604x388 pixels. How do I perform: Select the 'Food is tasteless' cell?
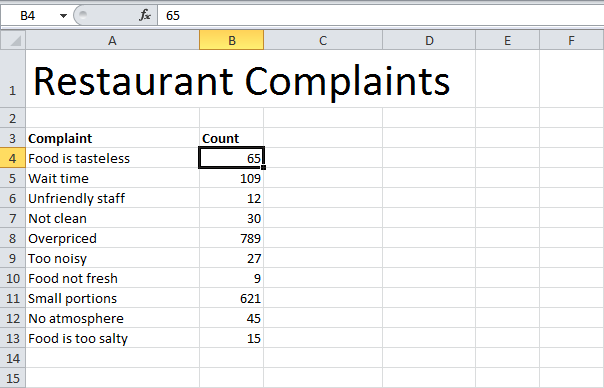coord(112,158)
